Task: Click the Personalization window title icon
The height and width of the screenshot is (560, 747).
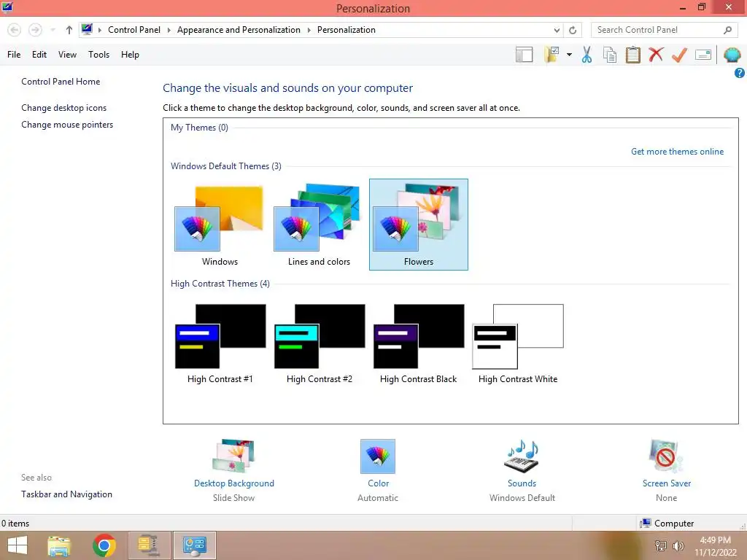Action: [7, 7]
